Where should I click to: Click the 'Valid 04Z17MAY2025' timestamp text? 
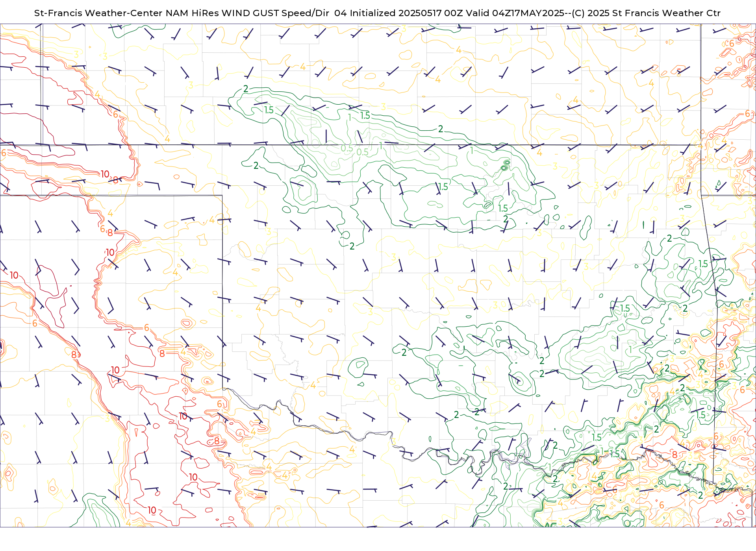pos(515,13)
